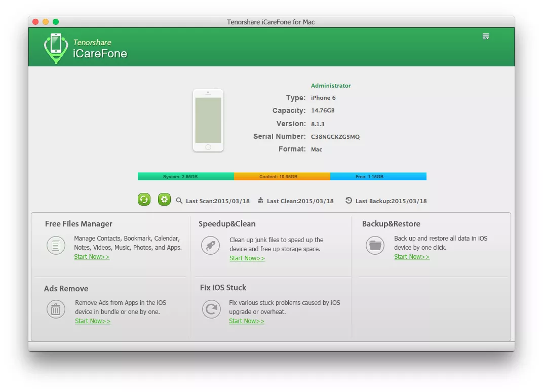The height and width of the screenshot is (392, 543).
Task: Open the hamburger menu in header
Action: [486, 36]
